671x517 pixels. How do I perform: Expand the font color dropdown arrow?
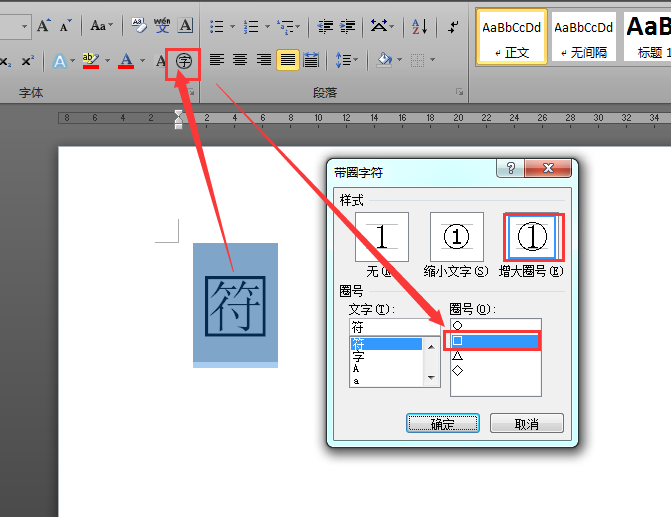[143, 61]
